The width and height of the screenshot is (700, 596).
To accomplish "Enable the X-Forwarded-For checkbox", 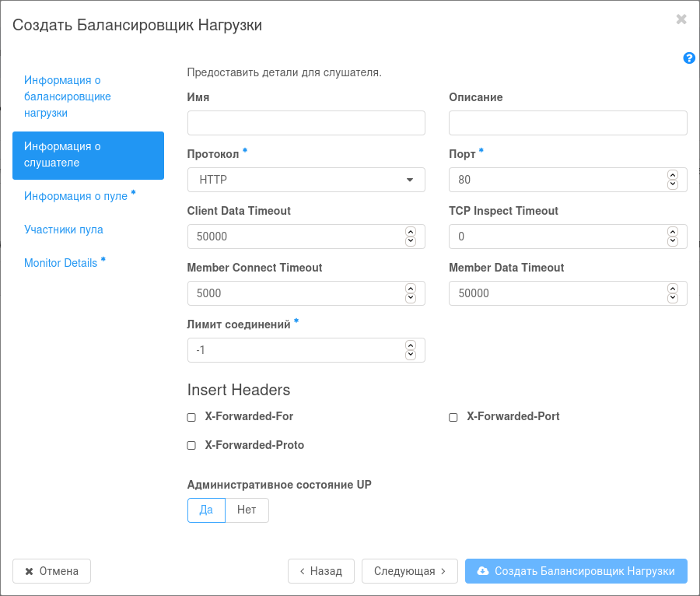I will point(191,417).
